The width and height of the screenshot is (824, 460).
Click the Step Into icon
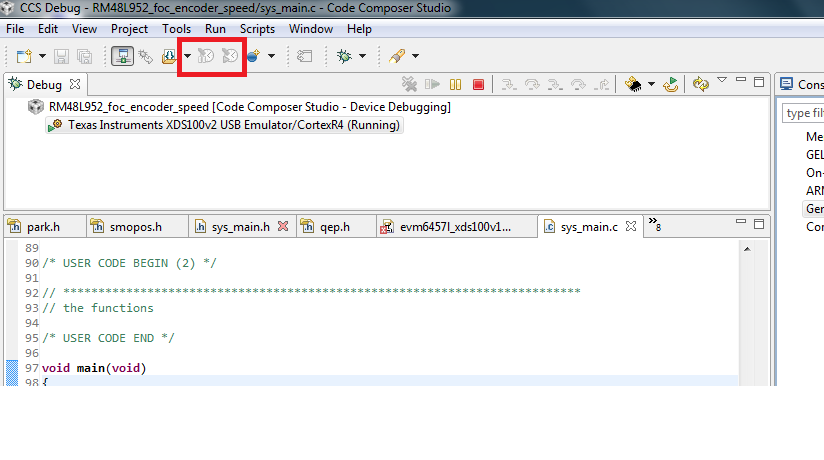(508, 84)
